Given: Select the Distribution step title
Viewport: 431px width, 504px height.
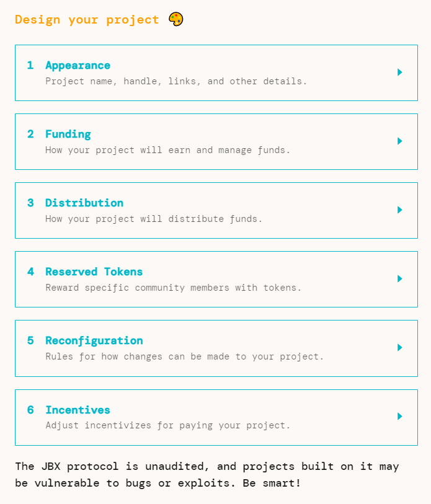Looking at the screenshot, I should pyautogui.click(x=84, y=203).
